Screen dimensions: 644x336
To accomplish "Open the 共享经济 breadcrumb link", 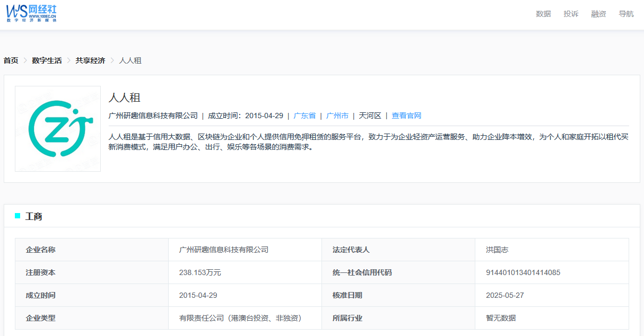I will tap(90, 60).
